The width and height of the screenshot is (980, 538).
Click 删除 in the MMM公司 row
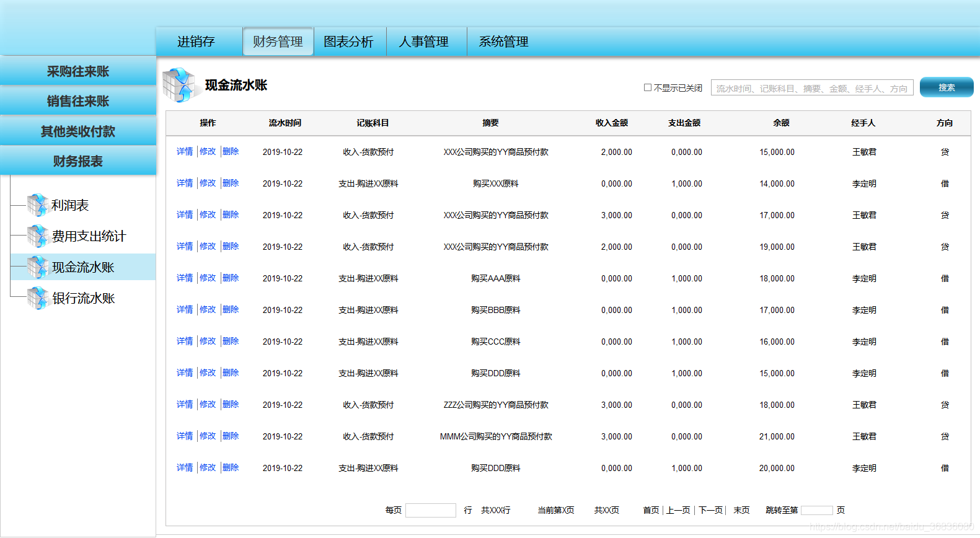click(231, 436)
